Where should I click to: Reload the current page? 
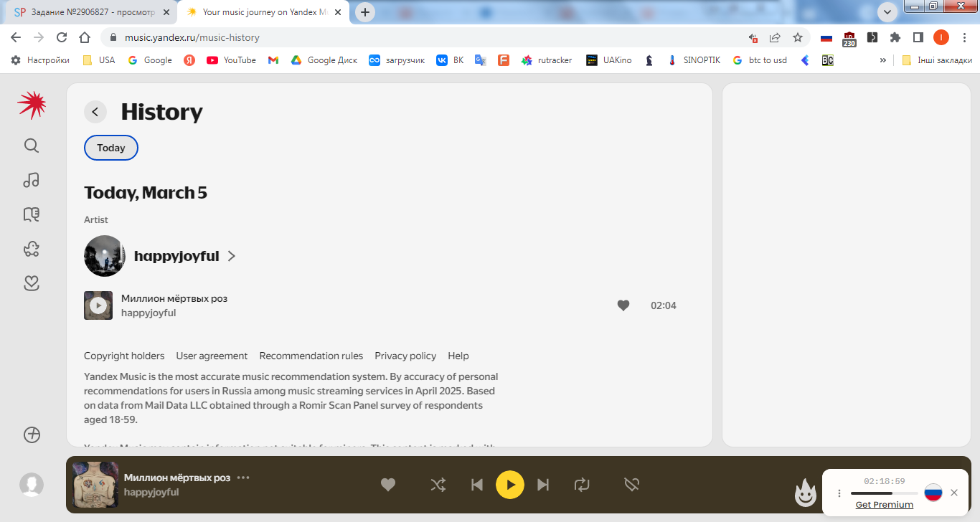click(62, 37)
